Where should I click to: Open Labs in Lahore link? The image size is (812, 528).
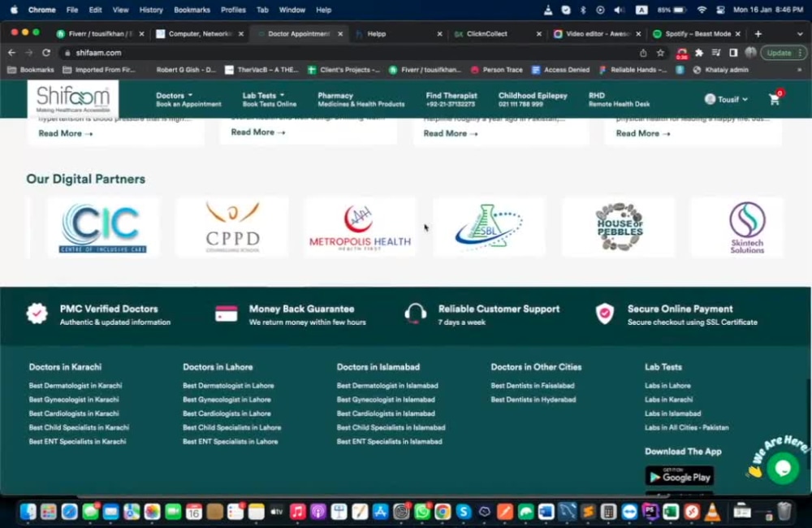pos(667,386)
